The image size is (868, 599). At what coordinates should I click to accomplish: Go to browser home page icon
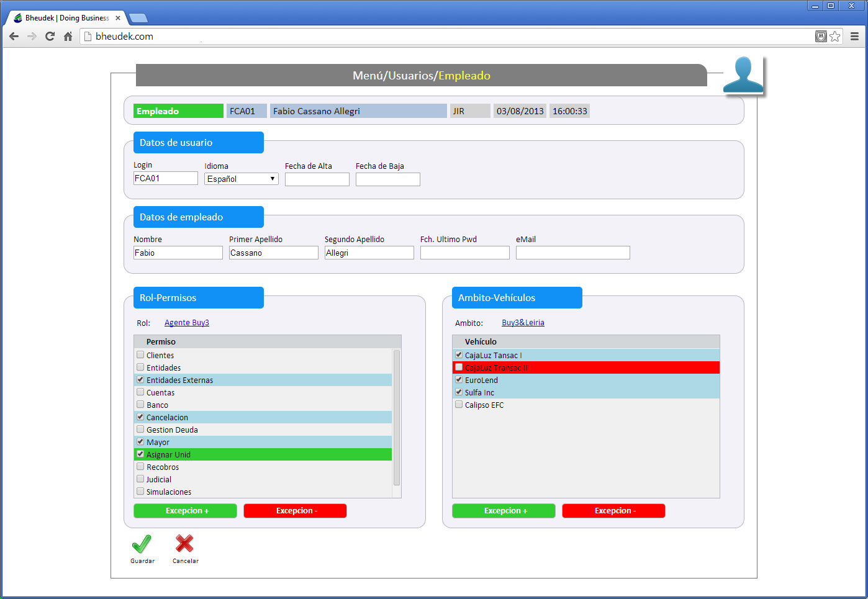tap(68, 37)
